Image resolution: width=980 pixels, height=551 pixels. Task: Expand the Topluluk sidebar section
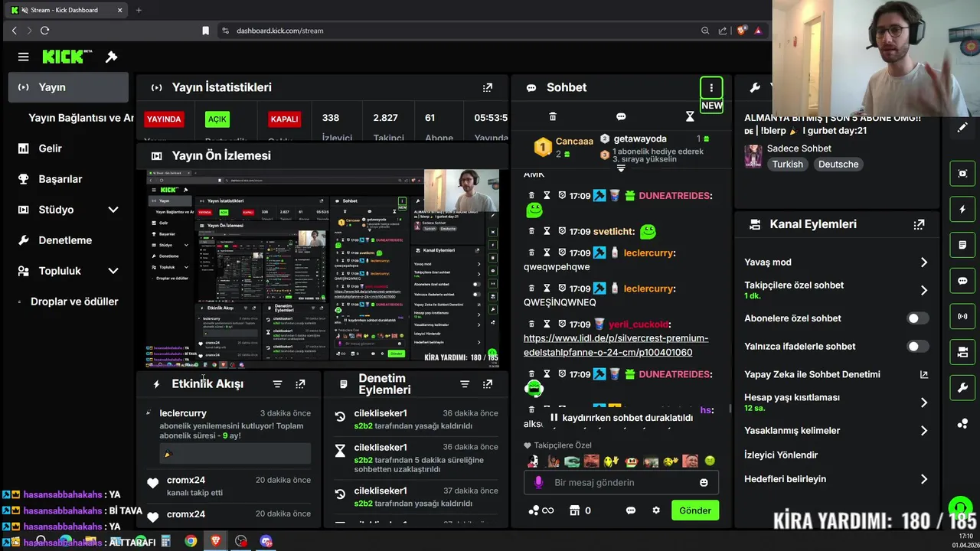[113, 271]
